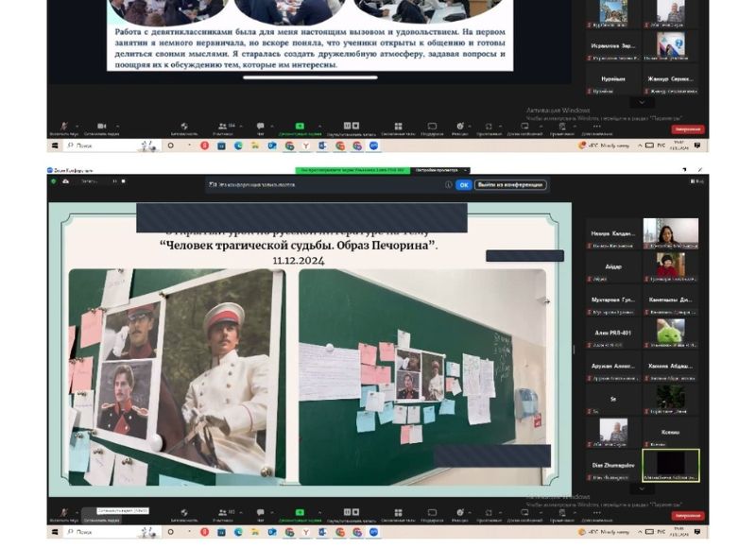Click the info icon beside the OK button

coord(448,185)
